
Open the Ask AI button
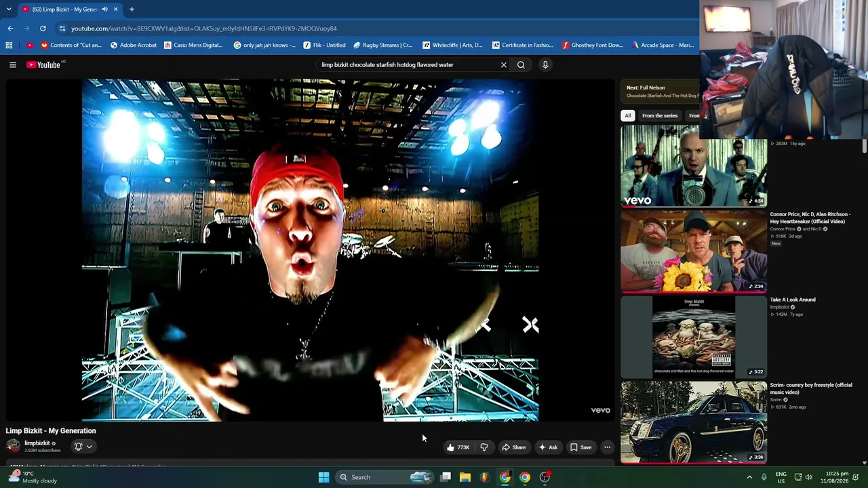click(x=547, y=447)
